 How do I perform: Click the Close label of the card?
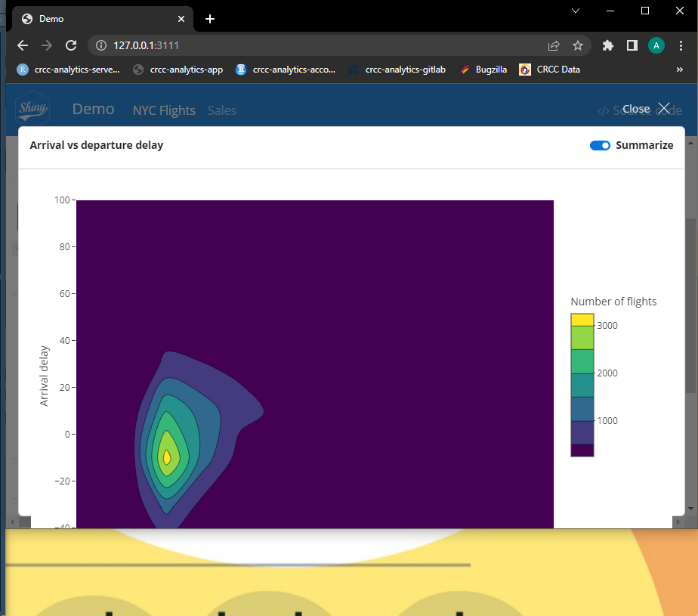pos(636,109)
